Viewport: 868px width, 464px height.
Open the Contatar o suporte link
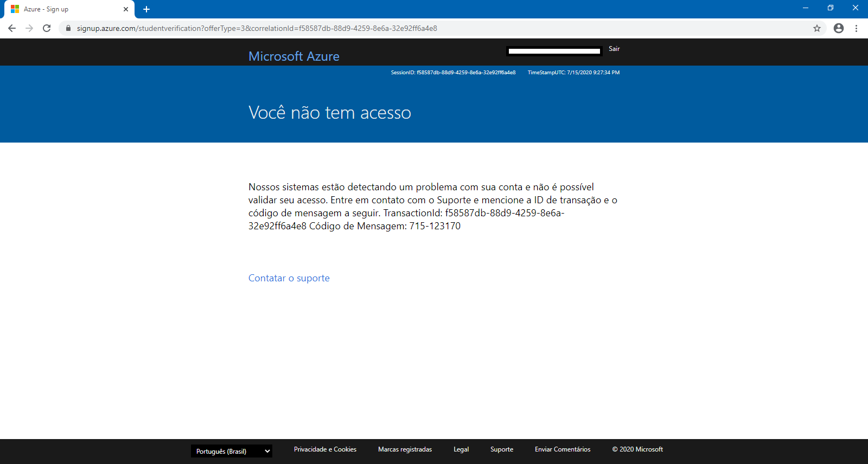[x=289, y=278]
